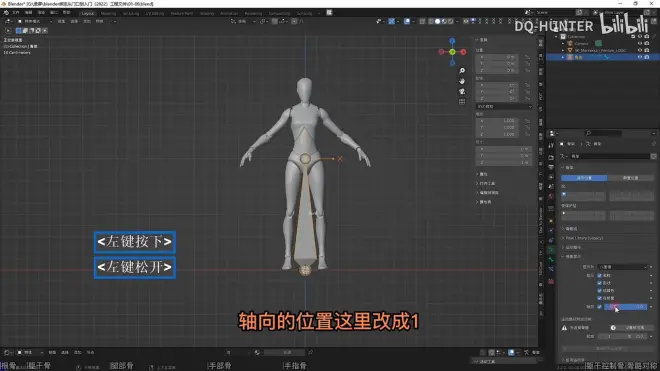
Task: Open the World properties tab icon
Action: point(551,197)
